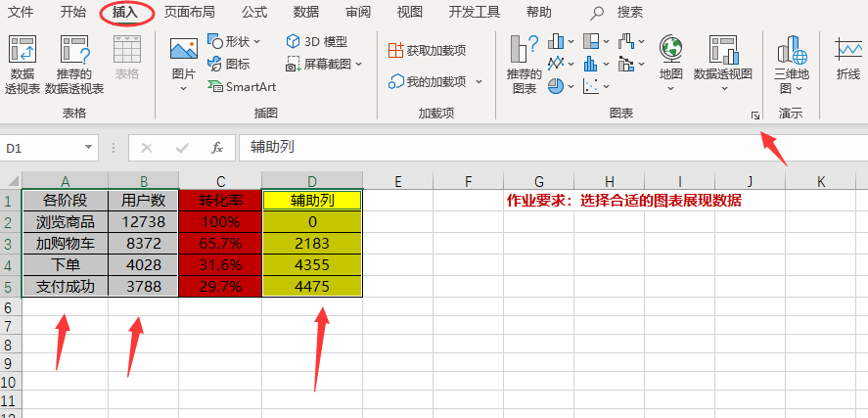868x418 pixels.
Task: Expand the Name Box dropdown arrow
Action: point(88,148)
